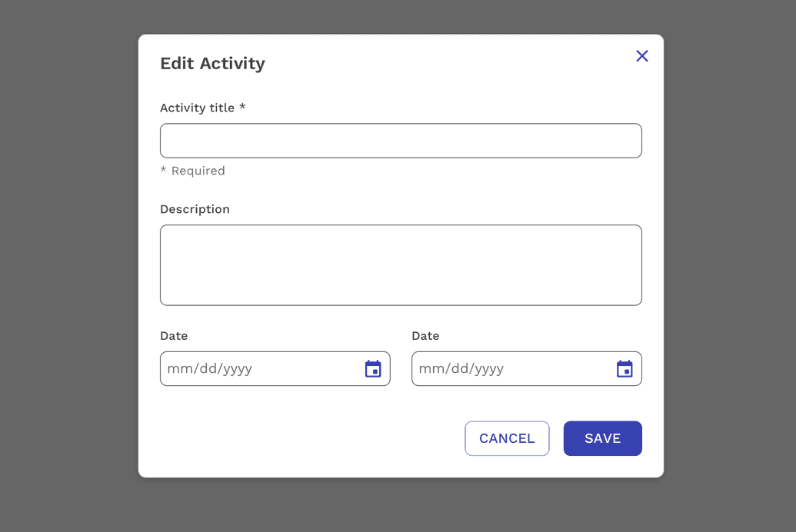Click the Edit Activity dialog title
Screen dimensions: 796x532
(213, 63)
